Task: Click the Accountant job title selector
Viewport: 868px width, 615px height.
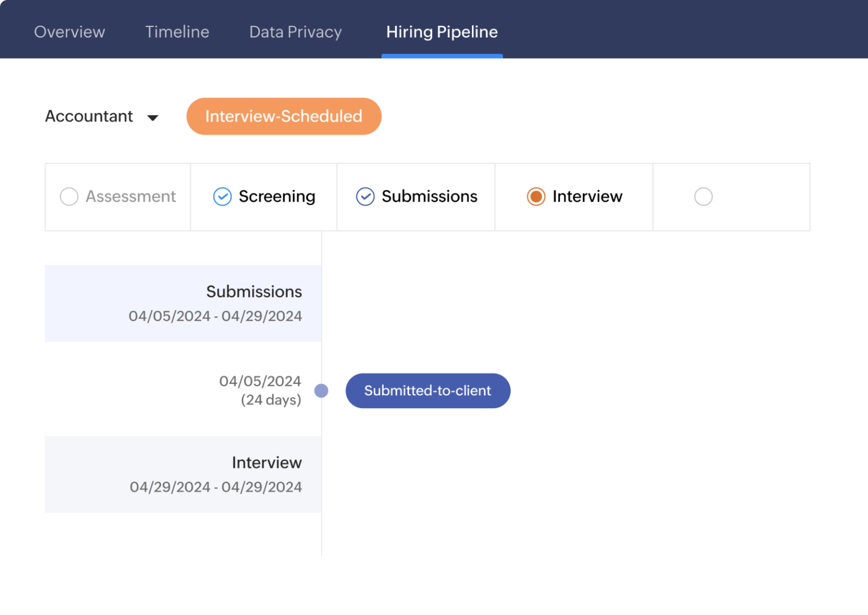Action: (x=89, y=116)
